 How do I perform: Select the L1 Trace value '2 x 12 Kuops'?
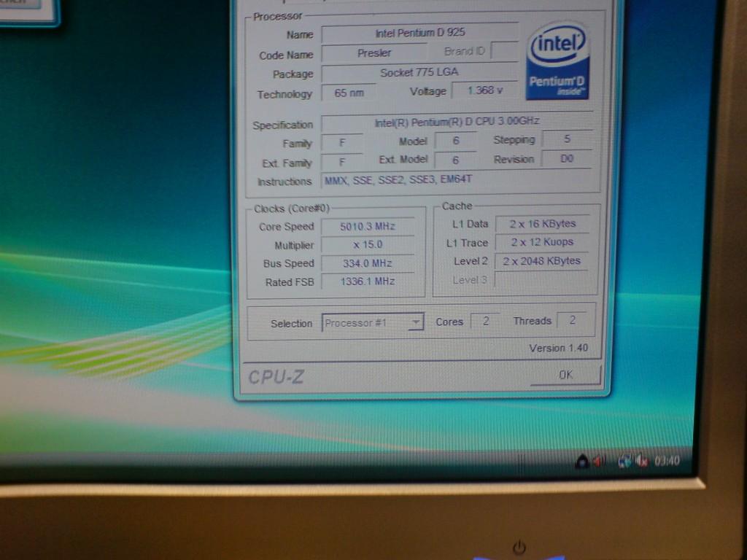(x=542, y=242)
